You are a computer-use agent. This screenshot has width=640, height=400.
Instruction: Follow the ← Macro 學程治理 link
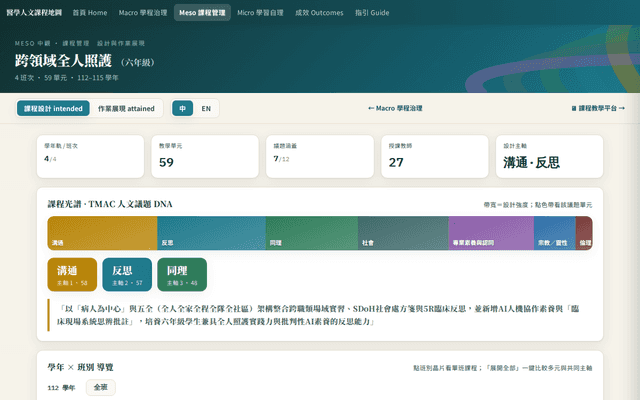pyautogui.click(x=395, y=108)
